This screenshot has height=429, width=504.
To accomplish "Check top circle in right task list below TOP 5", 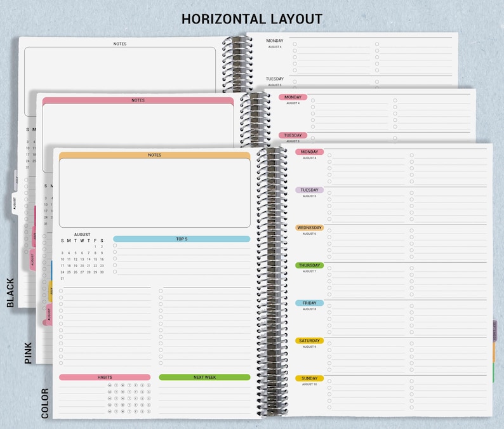I will 161,291.
